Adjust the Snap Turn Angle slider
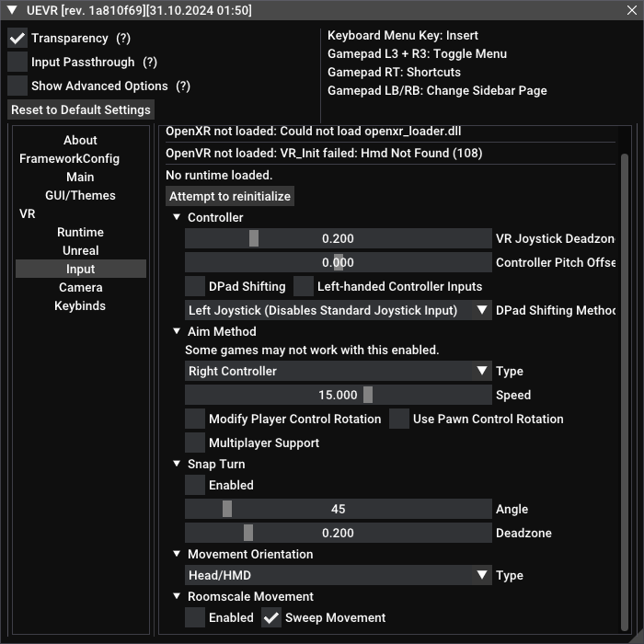The image size is (644, 644). [x=339, y=510]
